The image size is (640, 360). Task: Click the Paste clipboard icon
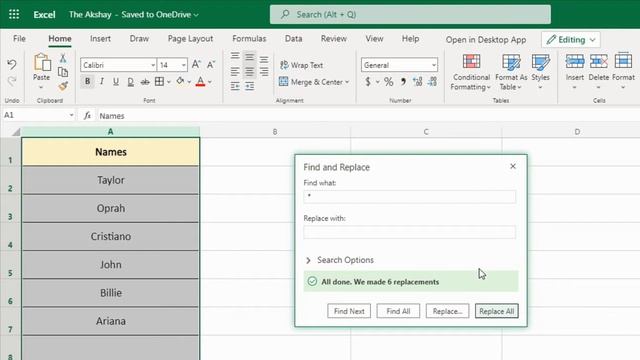click(42, 63)
